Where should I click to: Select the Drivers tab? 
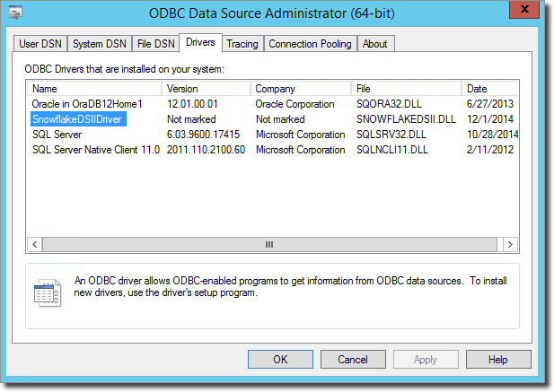[x=200, y=43]
